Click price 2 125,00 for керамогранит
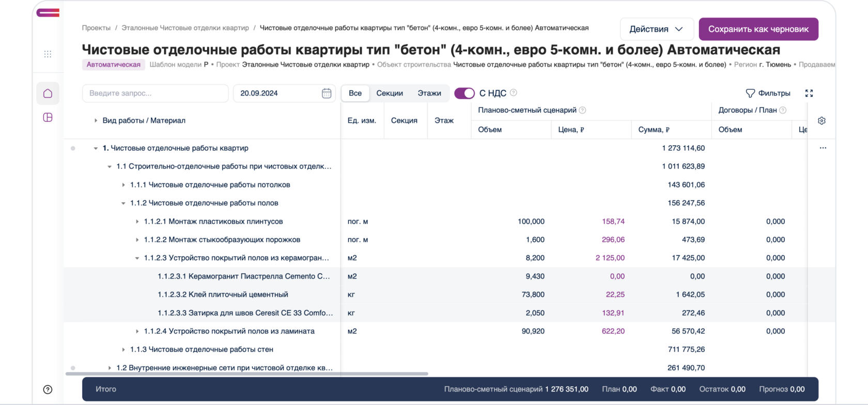 tap(610, 258)
